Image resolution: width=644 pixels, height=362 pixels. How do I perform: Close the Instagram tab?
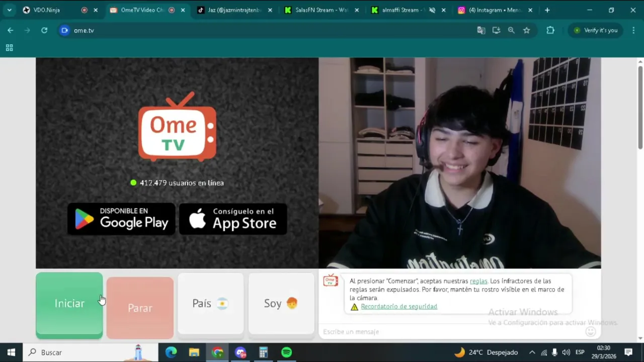530,10
